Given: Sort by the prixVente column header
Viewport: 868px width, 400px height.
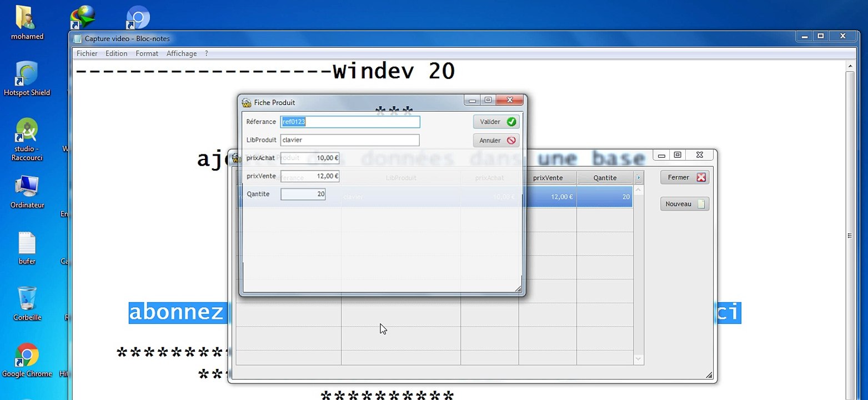Looking at the screenshot, I should (x=548, y=178).
